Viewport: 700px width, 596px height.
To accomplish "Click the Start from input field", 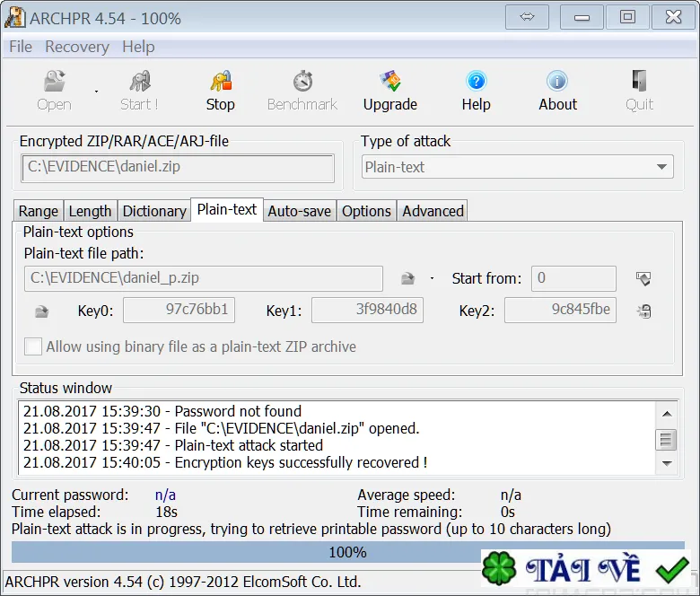I will (x=573, y=278).
